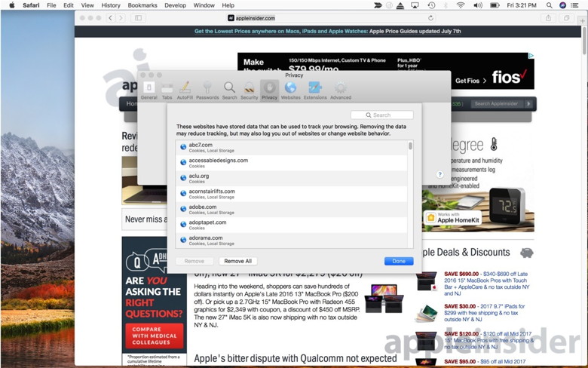Open the Tabs preferences pane
Image resolution: width=588 pixels, height=368 pixels.
click(x=167, y=90)
